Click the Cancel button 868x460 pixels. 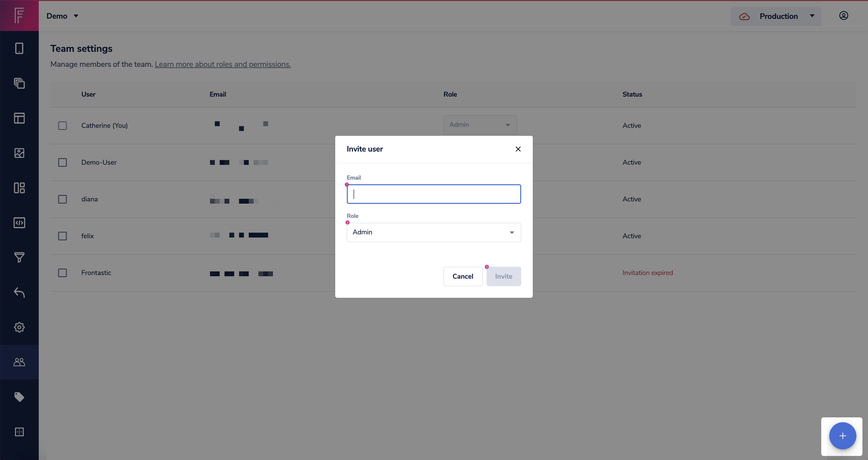(x=463, y=276)
